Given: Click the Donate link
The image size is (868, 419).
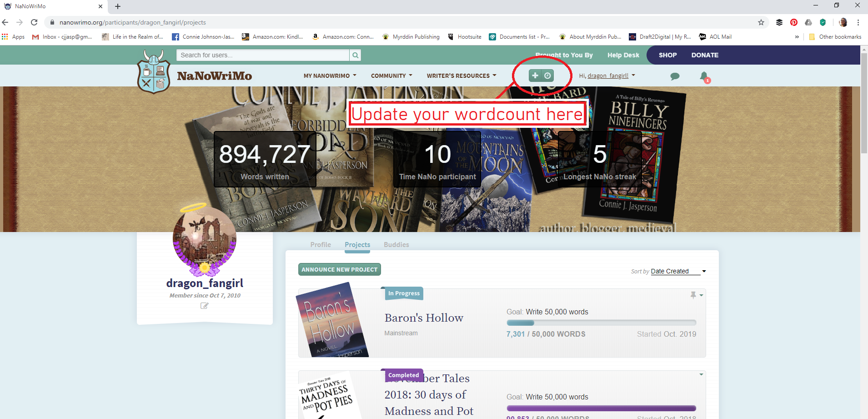Looking at the screenshot, I should coord(705,55).
